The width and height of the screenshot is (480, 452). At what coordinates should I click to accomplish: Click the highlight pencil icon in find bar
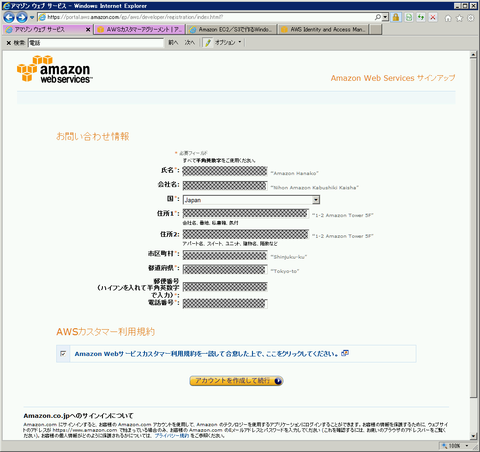208,43
